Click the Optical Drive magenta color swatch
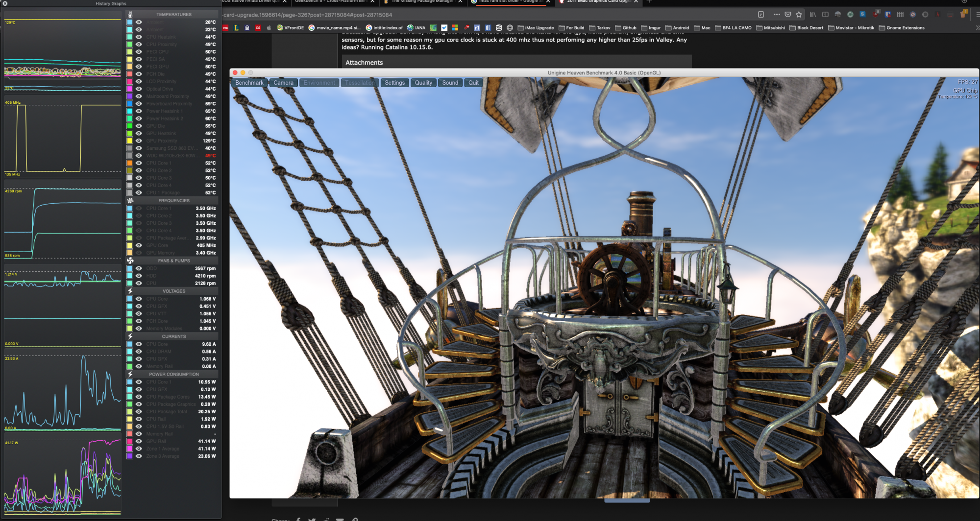Image resolution: width=980 pixels, height=521 pixels. click(130, 89)
